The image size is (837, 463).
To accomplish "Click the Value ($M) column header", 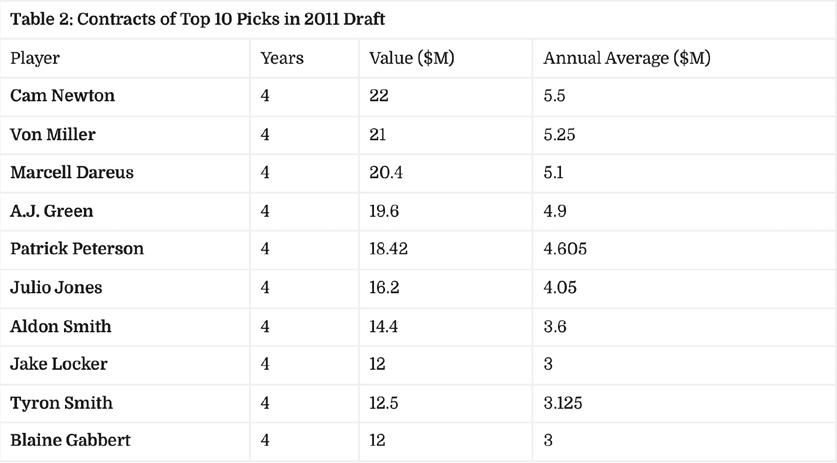I will click(412, 58).
